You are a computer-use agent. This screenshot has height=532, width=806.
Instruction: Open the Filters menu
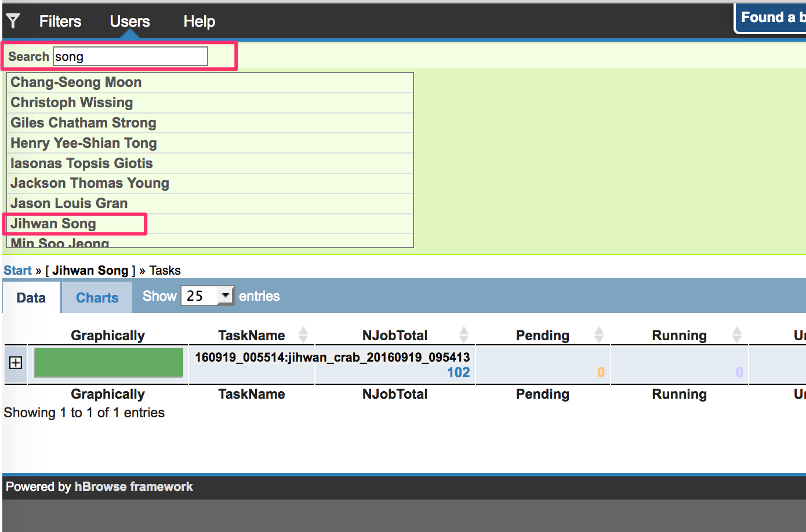click(60, 21)
